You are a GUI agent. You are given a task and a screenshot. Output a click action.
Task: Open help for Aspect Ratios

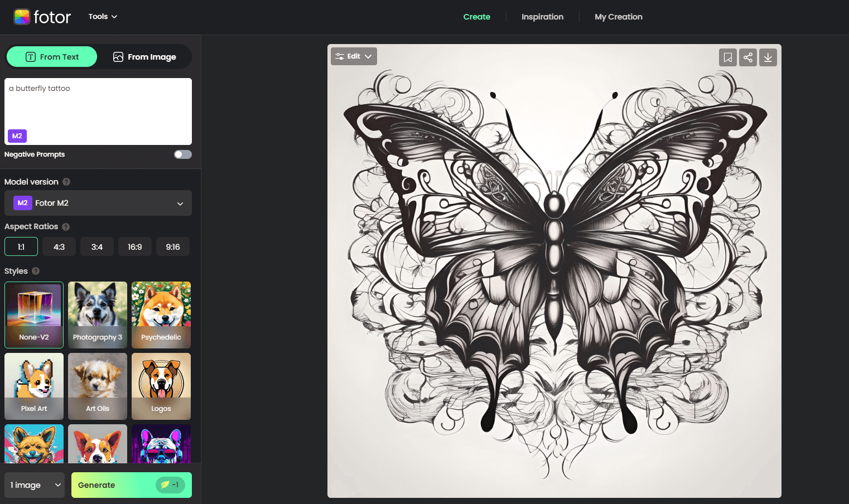[66, 227]
